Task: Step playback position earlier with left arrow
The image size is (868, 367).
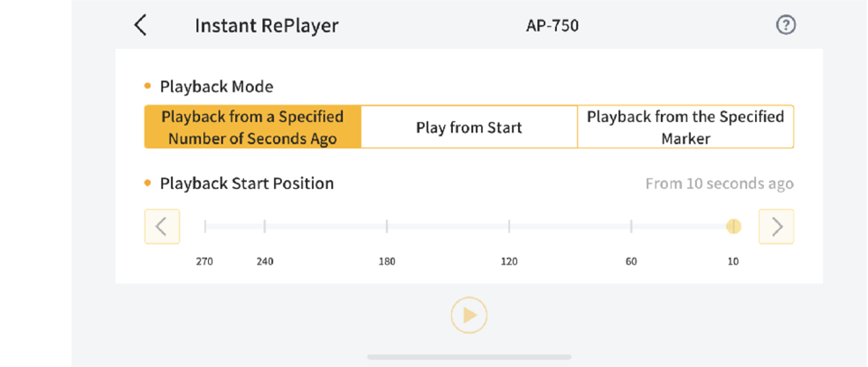Action: 162,227
